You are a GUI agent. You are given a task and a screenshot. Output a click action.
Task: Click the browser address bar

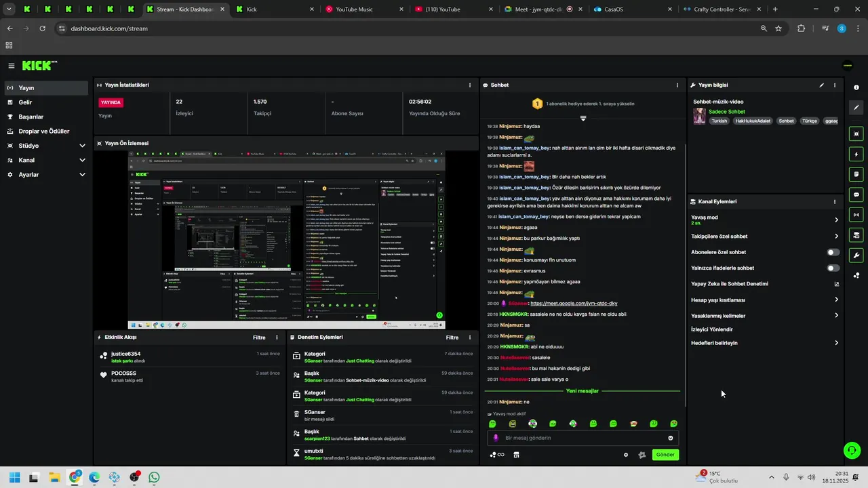tap(407, 28)
